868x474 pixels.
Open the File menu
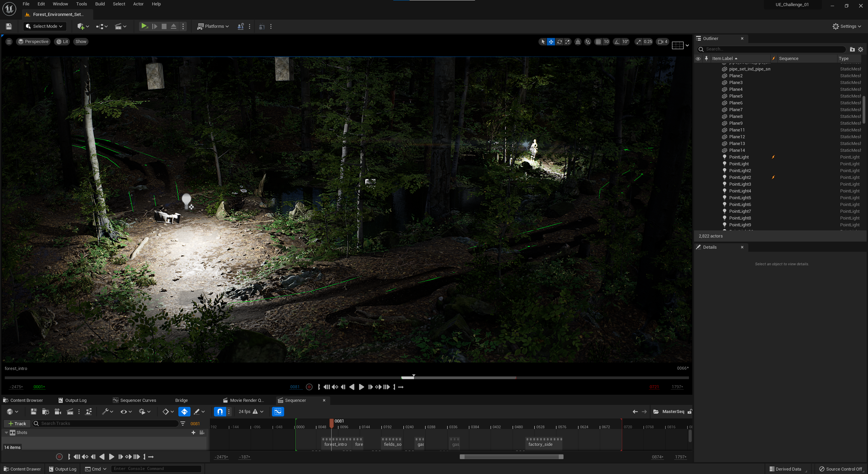(26, 4)
